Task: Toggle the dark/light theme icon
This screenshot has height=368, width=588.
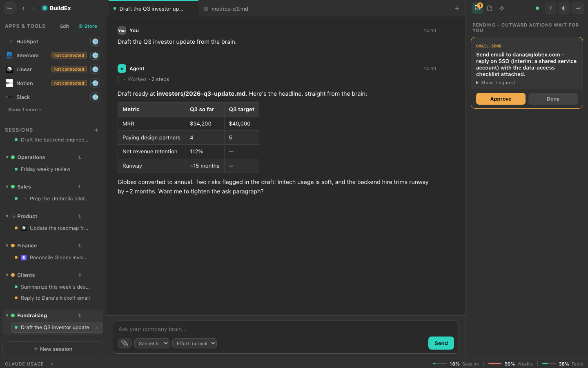Action: coord(564,8)
